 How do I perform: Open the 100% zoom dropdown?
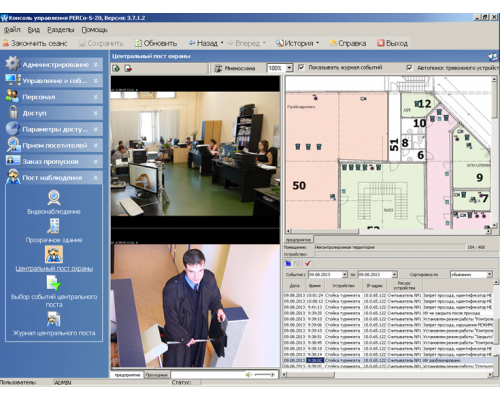click(289, 68)
